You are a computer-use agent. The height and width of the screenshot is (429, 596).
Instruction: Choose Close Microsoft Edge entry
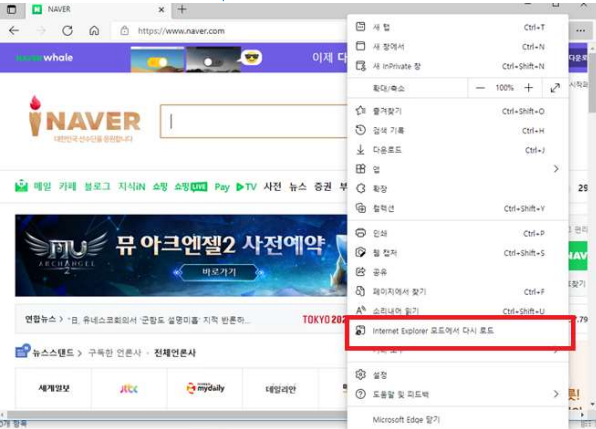pos(458,420)
